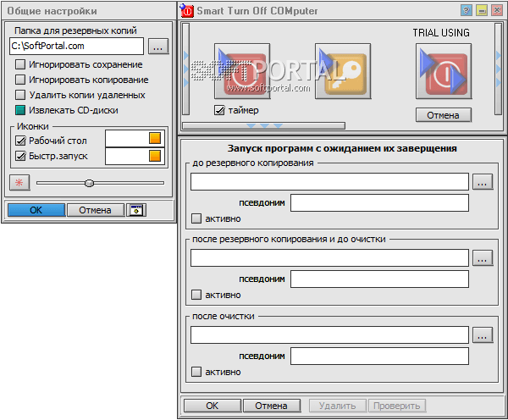Viewport: 508px width, 420px height.
Task: Click the right vertical bar with blue arrows
Action: click(x=499, y=69)
